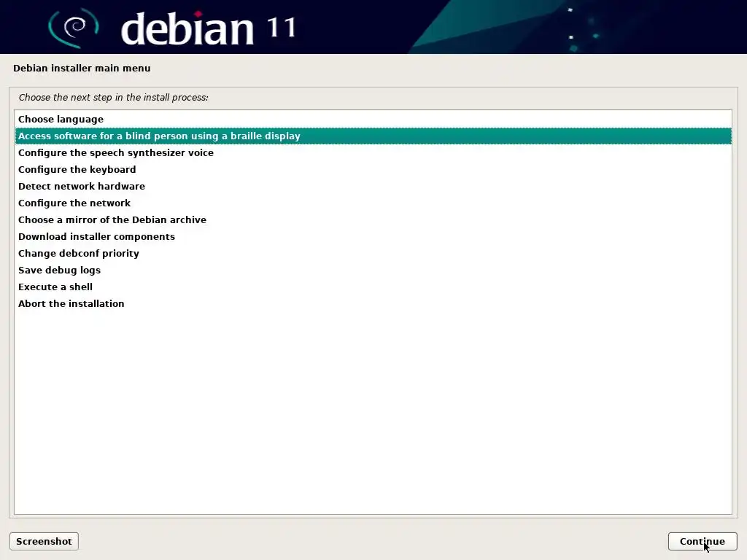This screenshot has height=560, width=747.
Task: Select Access software for braille display entry
Action: (373, 136)
